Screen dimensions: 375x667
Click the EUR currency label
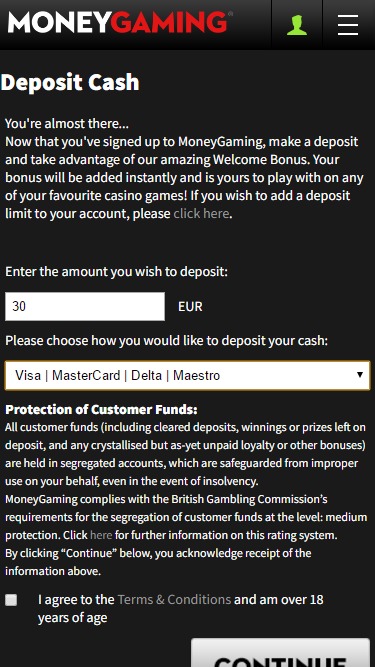190,307
